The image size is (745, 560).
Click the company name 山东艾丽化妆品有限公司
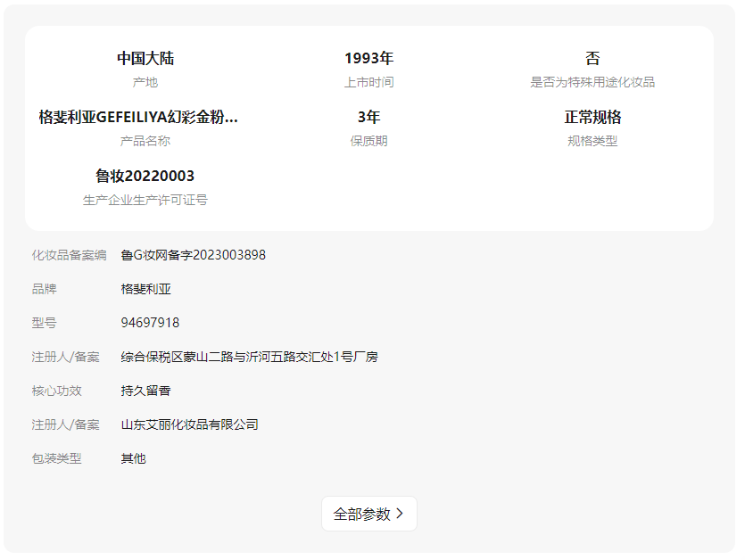[x=190, y=424]
